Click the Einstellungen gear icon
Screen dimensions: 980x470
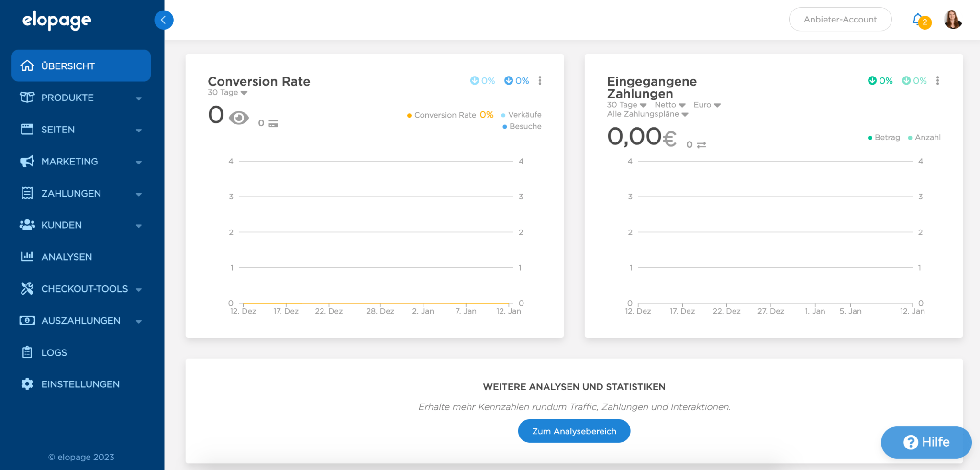tap(27, 384)
